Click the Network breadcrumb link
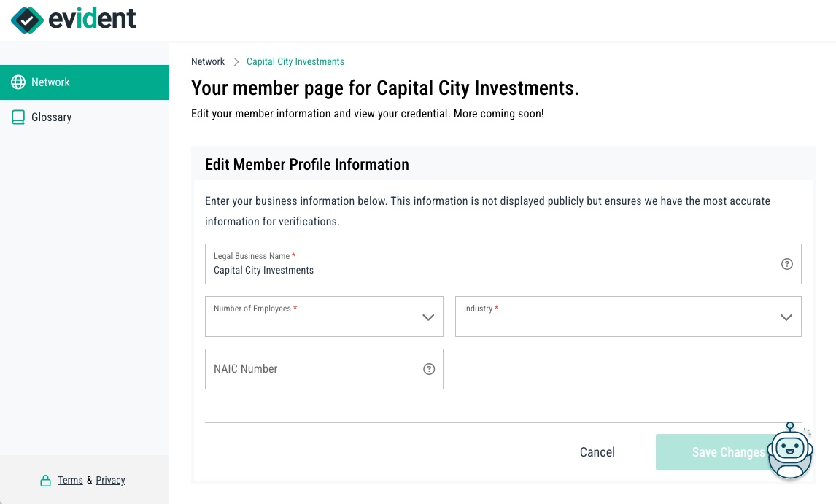The image size is (836, 504). tap(207, 61)
